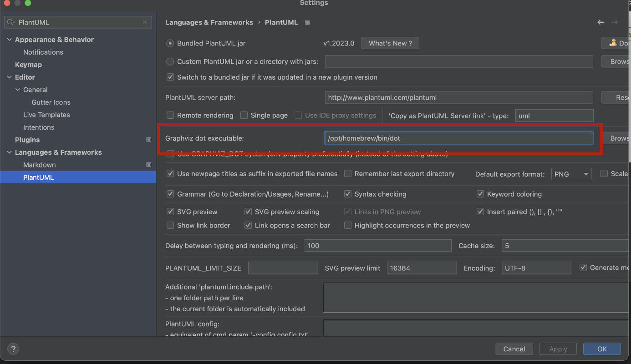Toggle Insert paired brackets checkbox
Screen dimensions: 631x364
(x=480, y=212)
